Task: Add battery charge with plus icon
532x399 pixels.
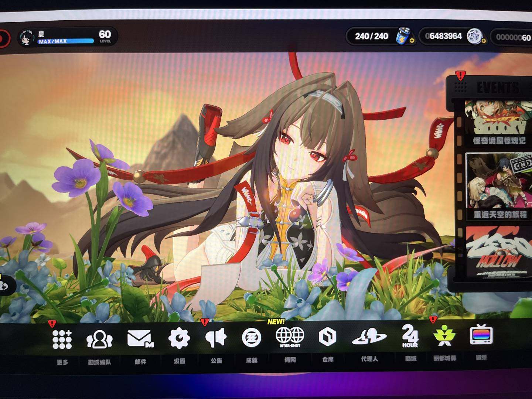Action: [x=412, y=40]
